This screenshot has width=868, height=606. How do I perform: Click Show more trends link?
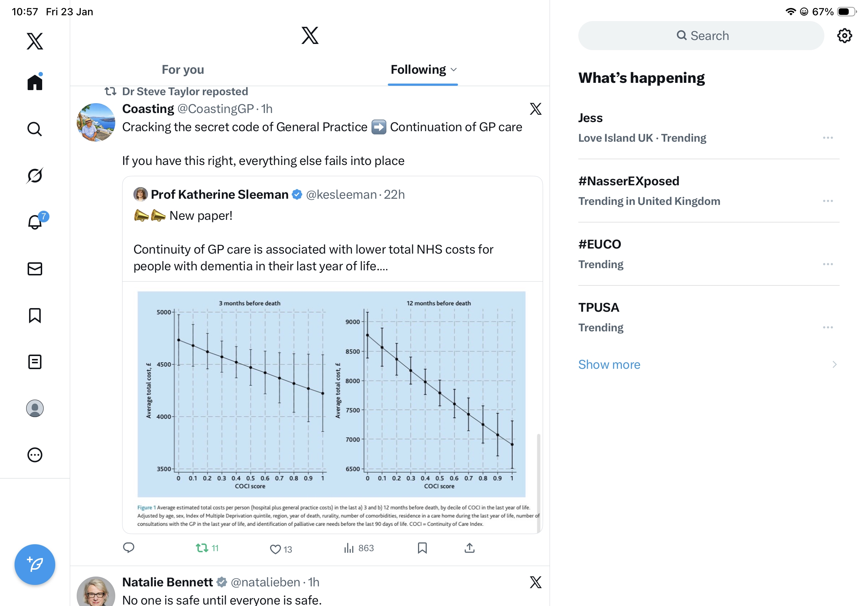click(609, 365)
